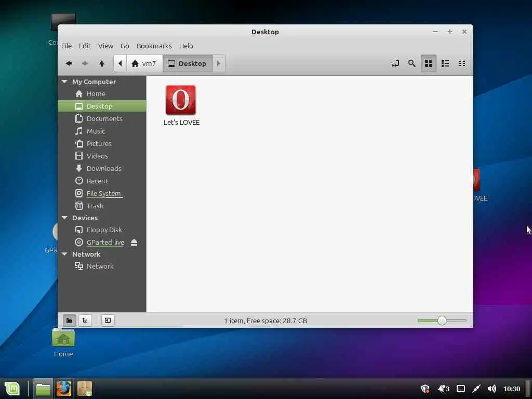Select the Let's LOVEE Opera icon in the file pane
Image resolution: width=532 pixels, height=399 pixels.
[x=181, y=100]
